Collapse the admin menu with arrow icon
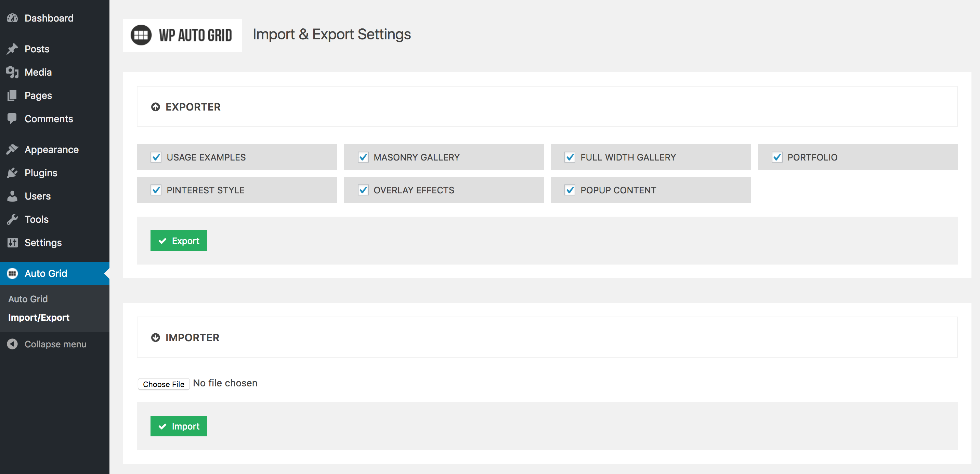 [12, 344]
